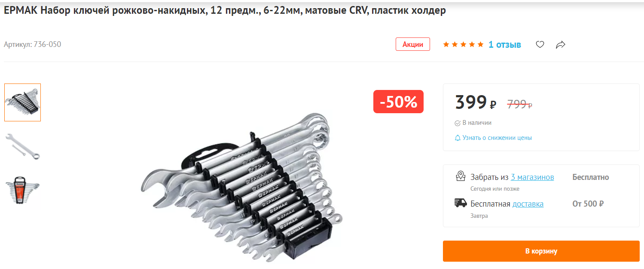Click the red -50% discount badge
Viewport: 644px width, 269px height.
398,102
